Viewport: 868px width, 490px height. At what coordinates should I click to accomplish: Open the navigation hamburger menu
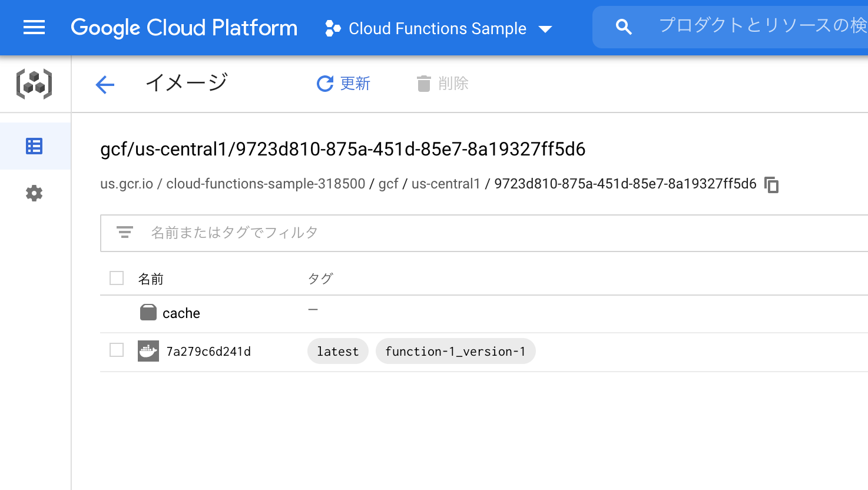pos(34,27)
